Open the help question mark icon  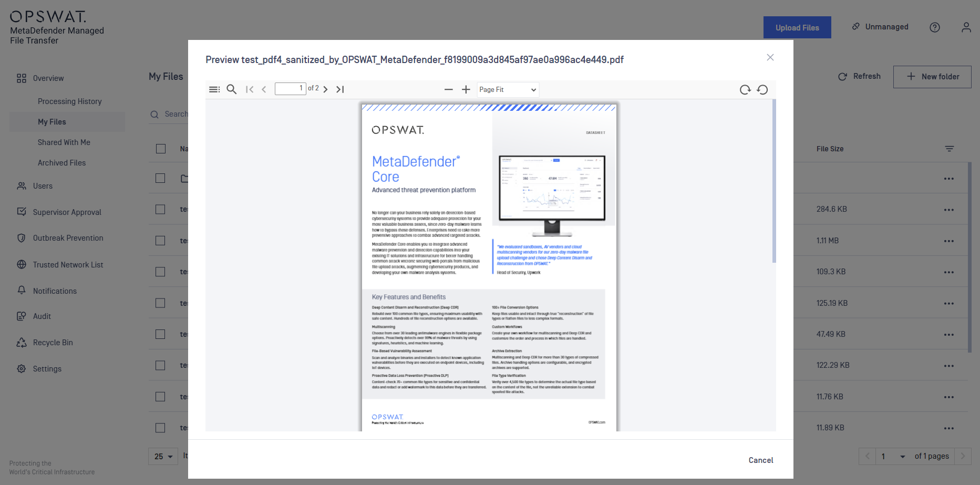tap(935, 27)
